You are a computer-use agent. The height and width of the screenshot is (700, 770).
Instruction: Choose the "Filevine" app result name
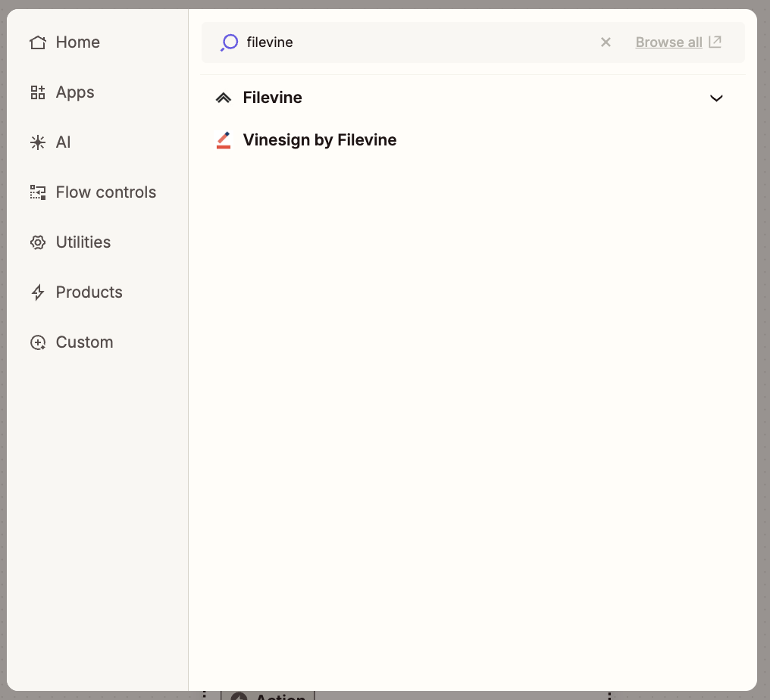coord(272,98)
